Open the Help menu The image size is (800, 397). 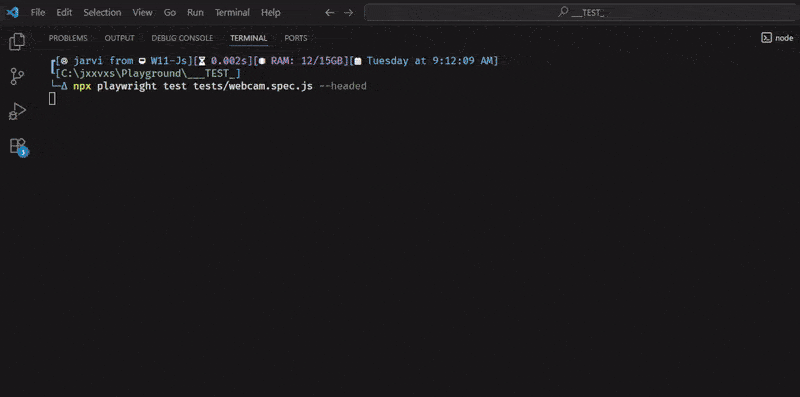[x=271, y=13]
